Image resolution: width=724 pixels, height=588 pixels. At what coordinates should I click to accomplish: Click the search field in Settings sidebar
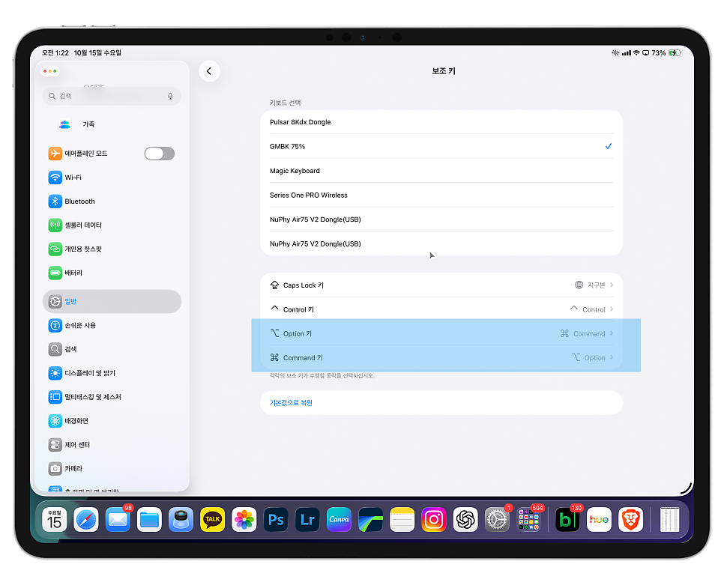112,96
